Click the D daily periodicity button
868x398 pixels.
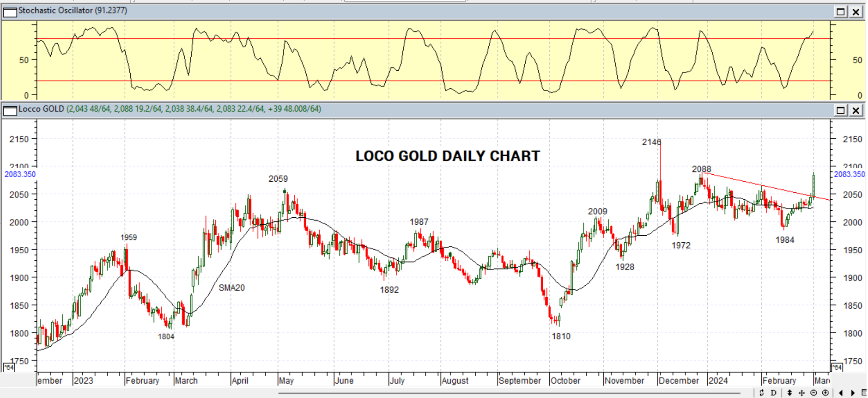click(773, 393)
